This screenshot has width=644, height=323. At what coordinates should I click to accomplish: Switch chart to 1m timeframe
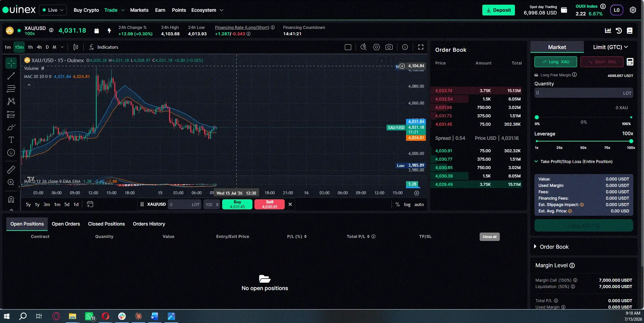tap(8, 47)
